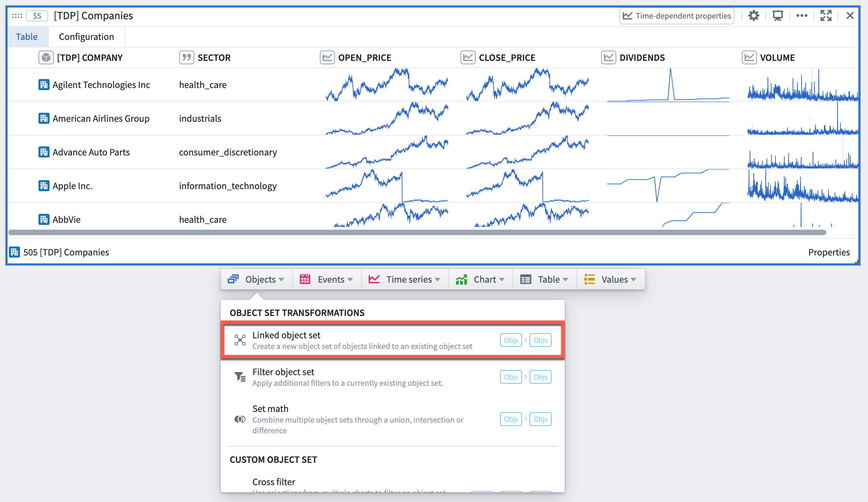868x502 pixels.
Task: Click the AbbVie building icon
Action: (x=44, y=219)
